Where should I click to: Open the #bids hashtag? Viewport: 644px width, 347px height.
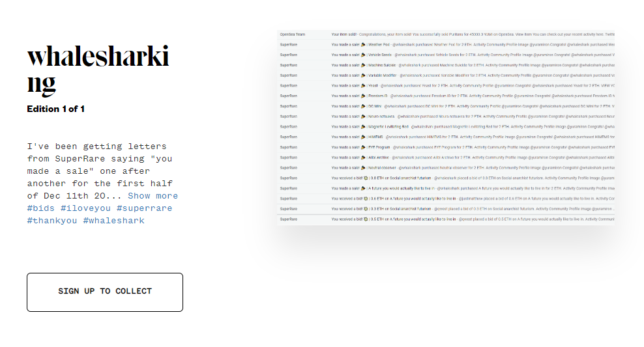pyautogui.click(x=41, y=208)
